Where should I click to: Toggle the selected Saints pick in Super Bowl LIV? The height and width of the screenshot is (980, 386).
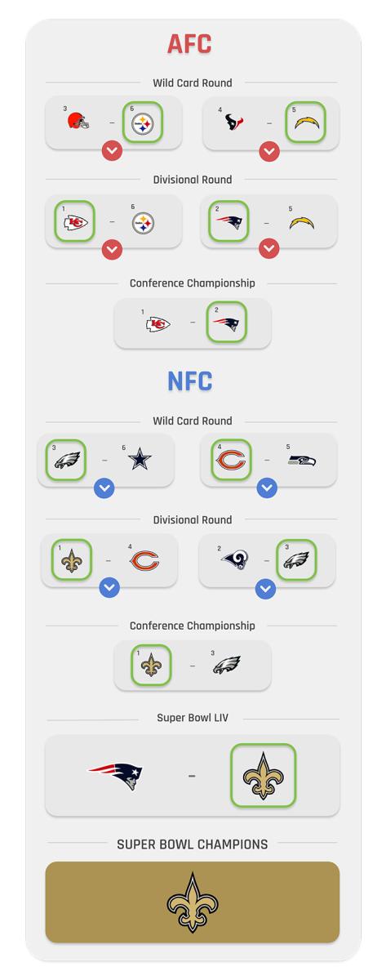point(263,775)
